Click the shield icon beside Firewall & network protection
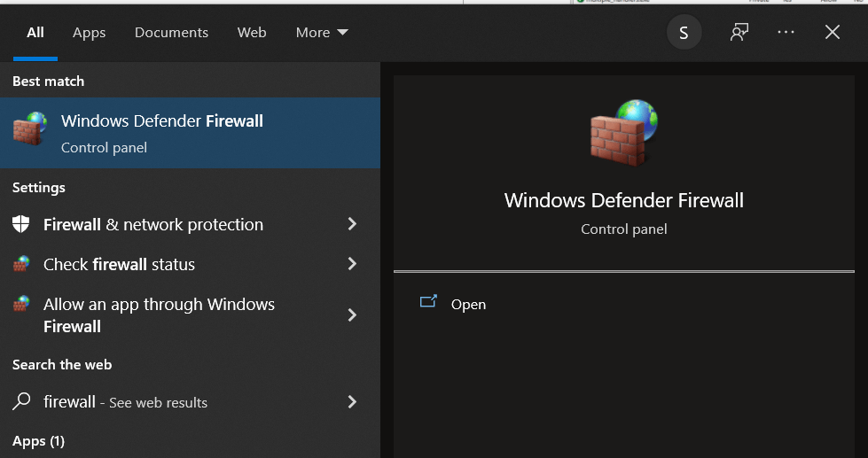868x458 pixels. click(22, 224)
